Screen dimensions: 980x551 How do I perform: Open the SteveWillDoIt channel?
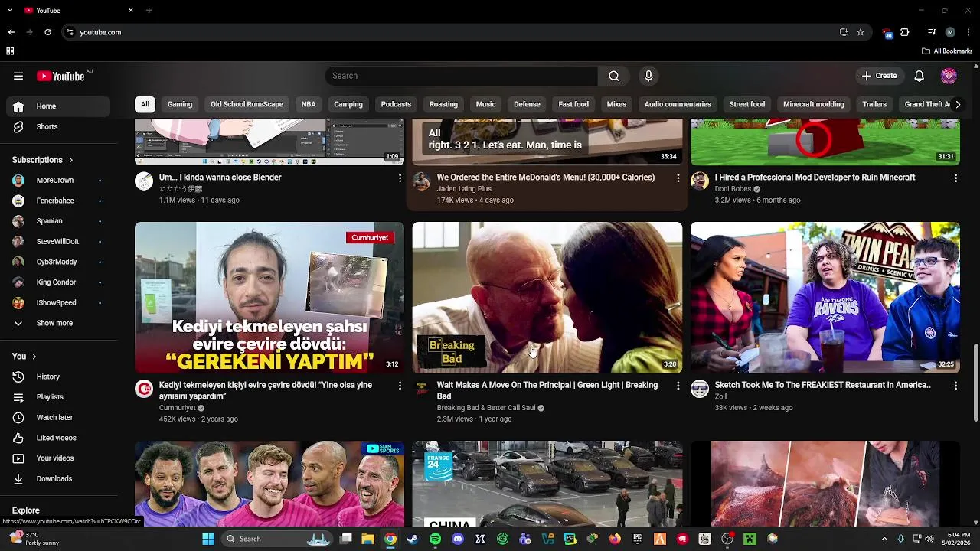(58, 242)
